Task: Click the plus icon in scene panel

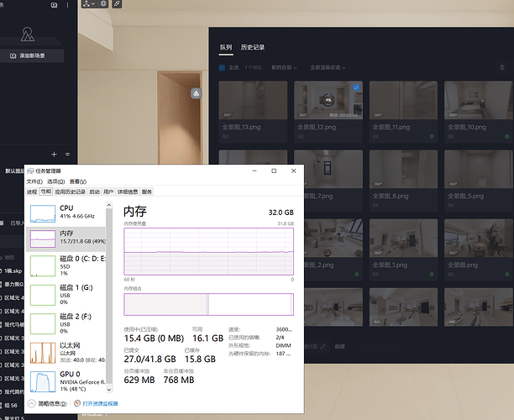Action: click(54, 155)
